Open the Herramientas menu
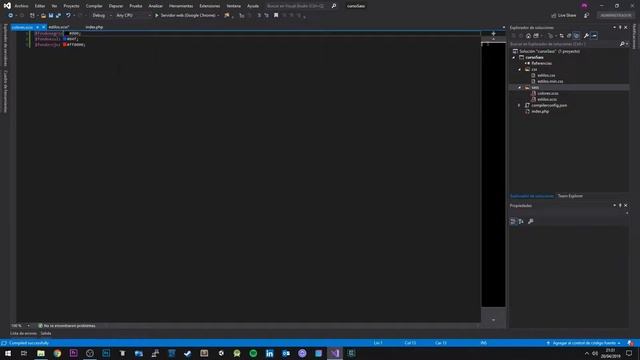640x360 pixels. pyautogui.click(x=181, y=6)
